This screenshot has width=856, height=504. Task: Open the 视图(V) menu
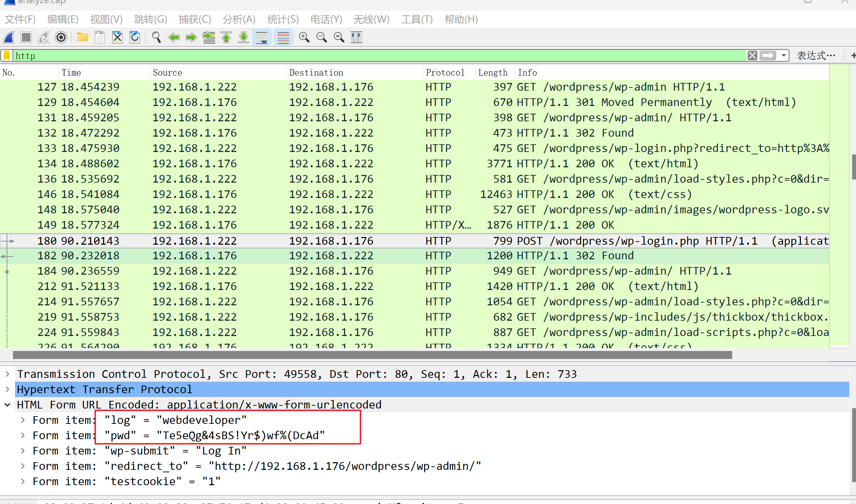pos(106,20)
